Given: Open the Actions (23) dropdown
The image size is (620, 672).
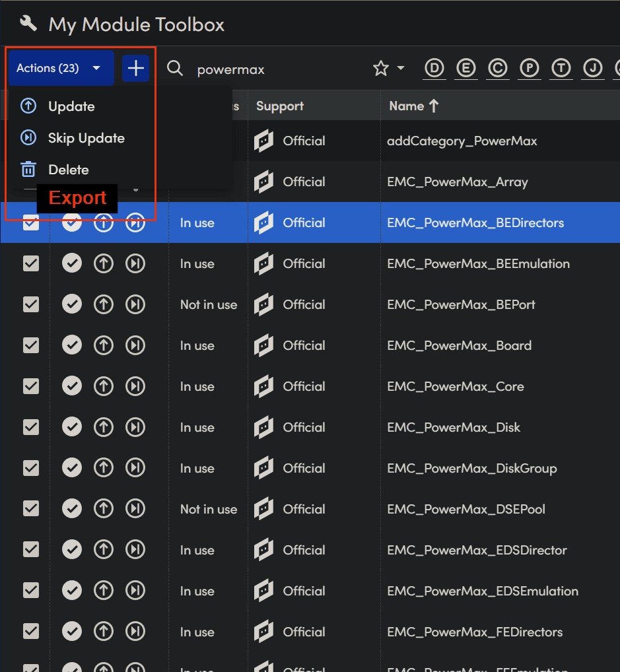Looking at the screenshot, I should (61, 68).
